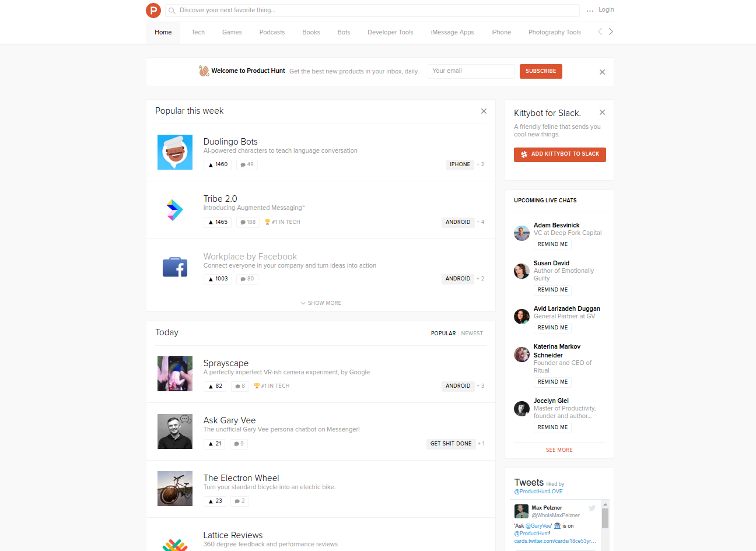Sort Today by Newest
The image size is (756, 551).
472,334
